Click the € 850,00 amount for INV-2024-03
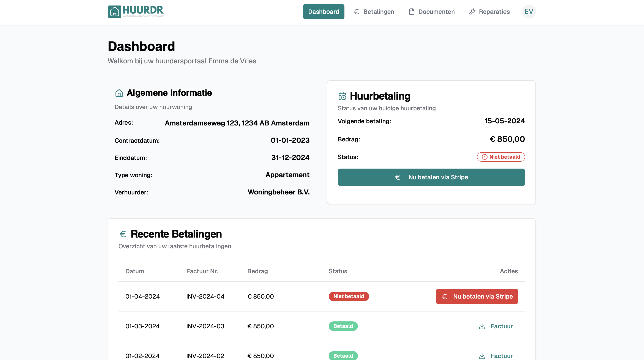This screenshot has height=360, width=644. pyautogui.click(x=260, y=326)
